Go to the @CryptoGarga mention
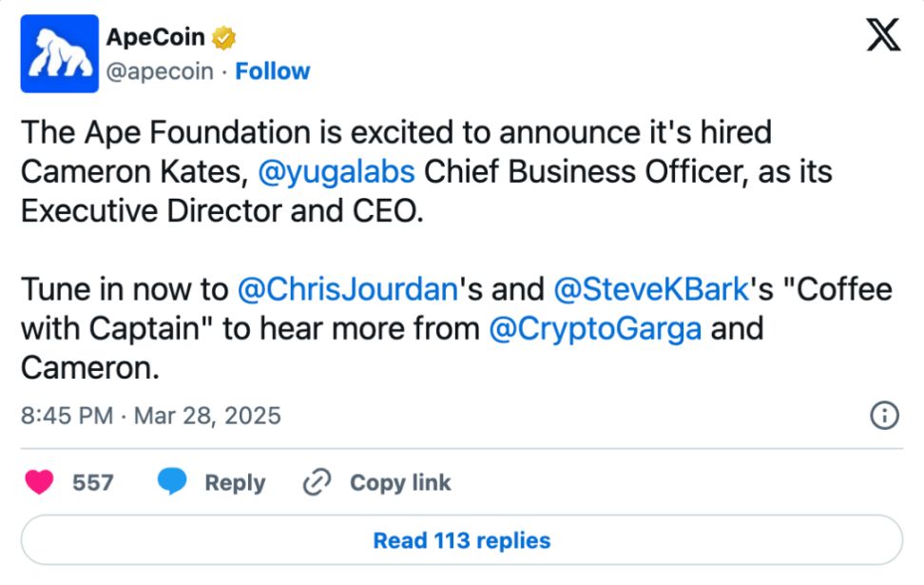 click(x=595, y=329)
